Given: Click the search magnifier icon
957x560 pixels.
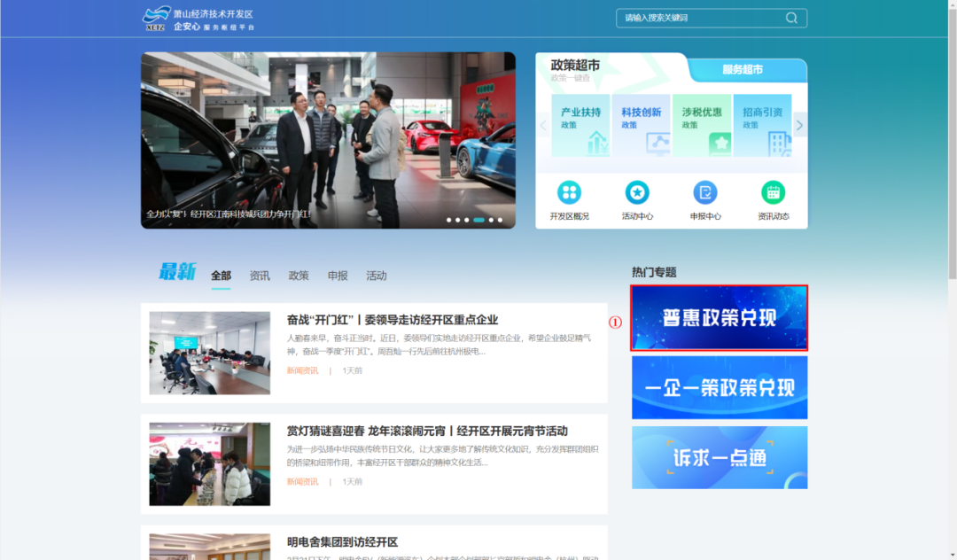Looking at the screenshot, I should point(791,18).
